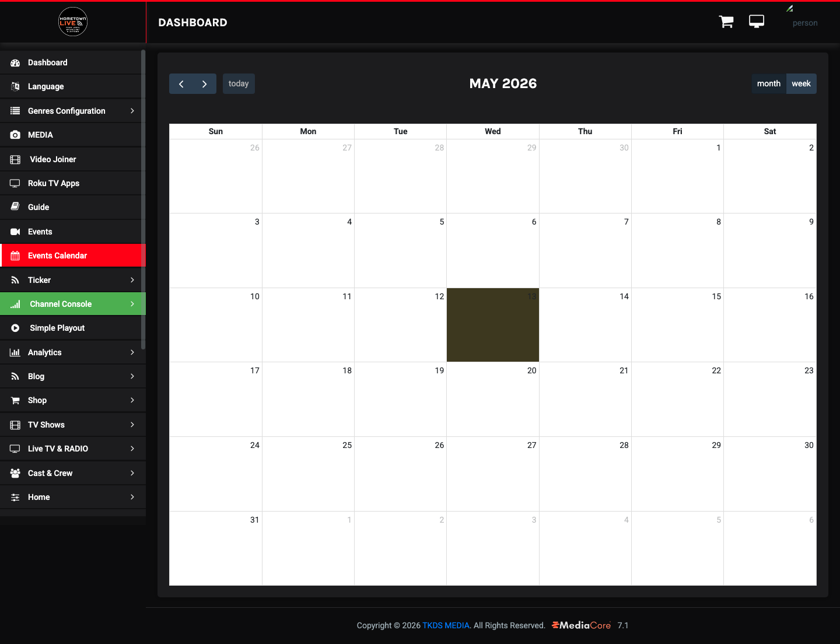Click the Events Calendar icon
The width and height of the screenshot is (840, 644).
click(x=15, y=256)
